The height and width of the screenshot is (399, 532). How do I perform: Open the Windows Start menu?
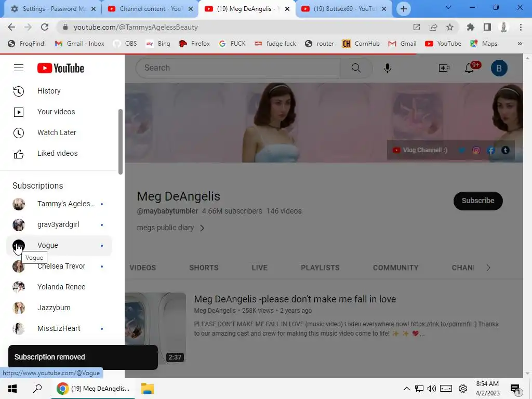(12, 389)
